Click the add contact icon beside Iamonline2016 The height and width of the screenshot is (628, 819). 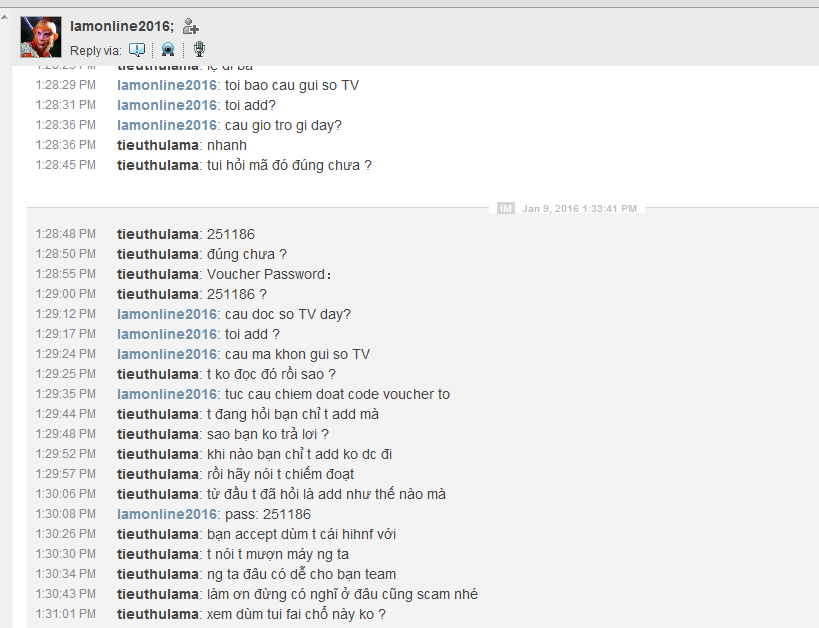(x=191, y=26)
